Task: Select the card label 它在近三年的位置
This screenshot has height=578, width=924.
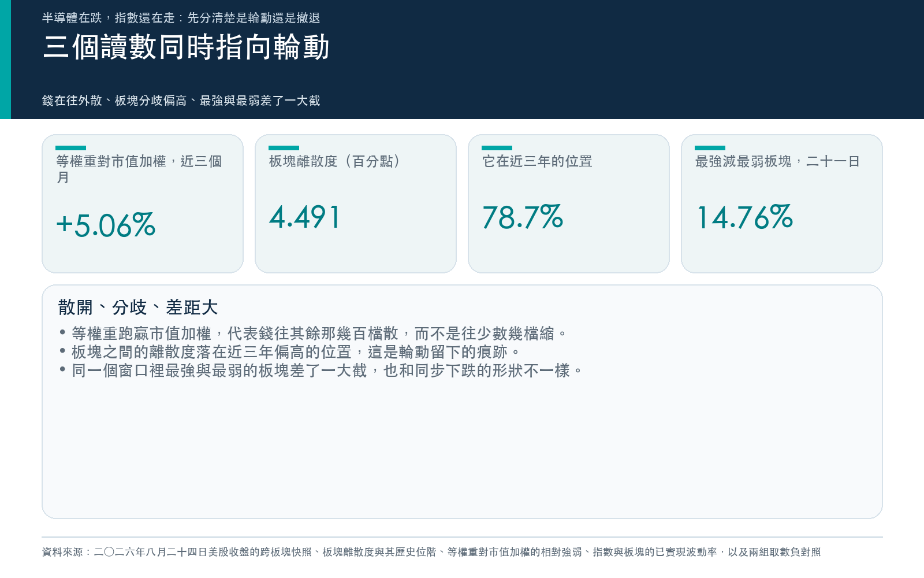Action: [x=537, y=161]
